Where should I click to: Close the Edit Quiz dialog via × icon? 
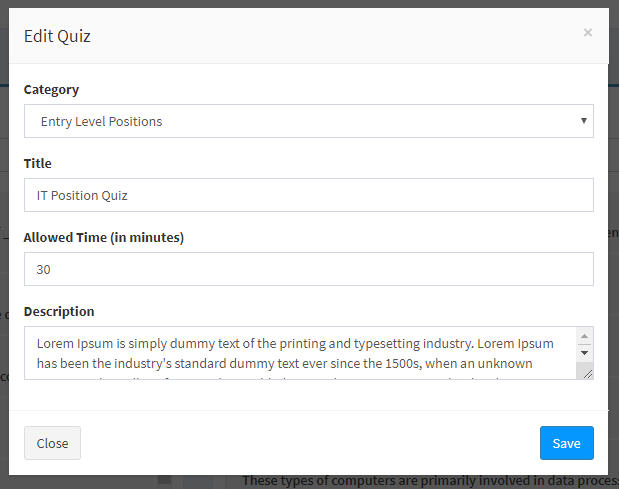[x=587, y=32]
